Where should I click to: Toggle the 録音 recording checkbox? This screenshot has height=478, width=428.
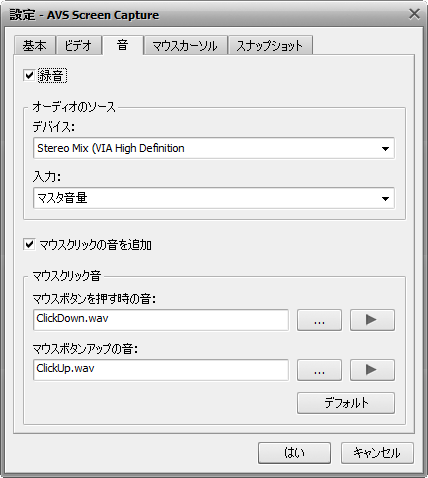(x=29, y=75)
